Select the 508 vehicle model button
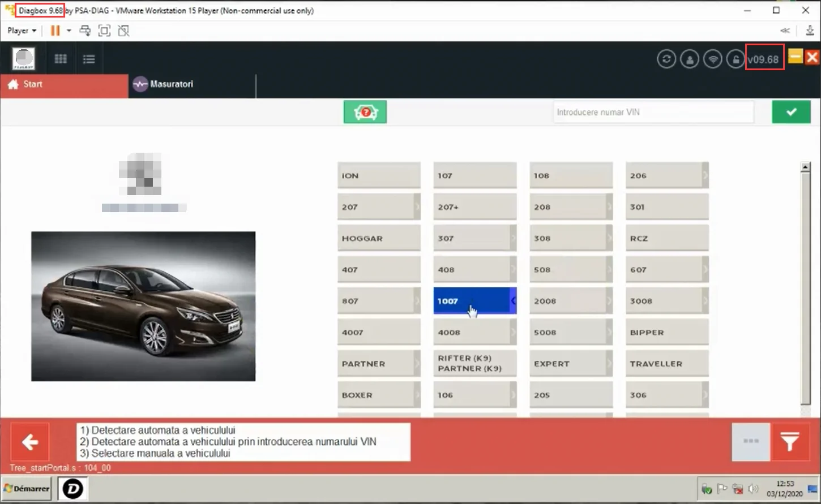Image resolution: width=821 pixels, height=504 pixels. click(x=571, y=270)
